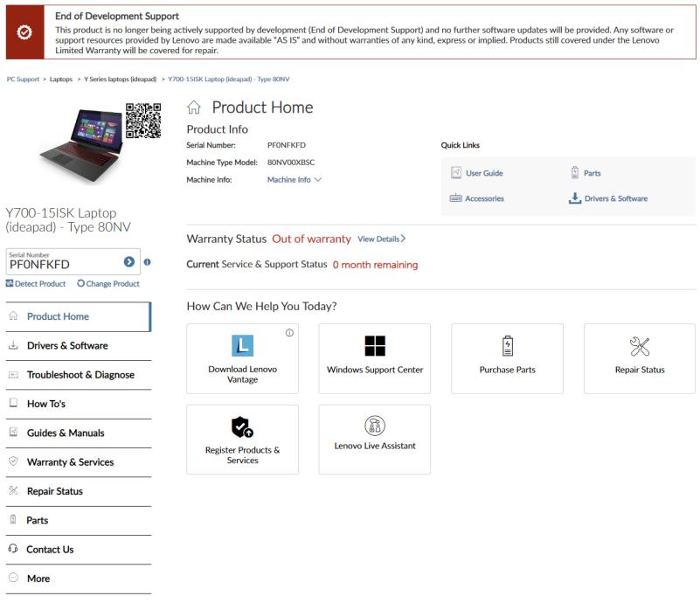Click info icon on Download Vantage tile
The height and width of the screenshot is (603, 700).
[289, 333]
